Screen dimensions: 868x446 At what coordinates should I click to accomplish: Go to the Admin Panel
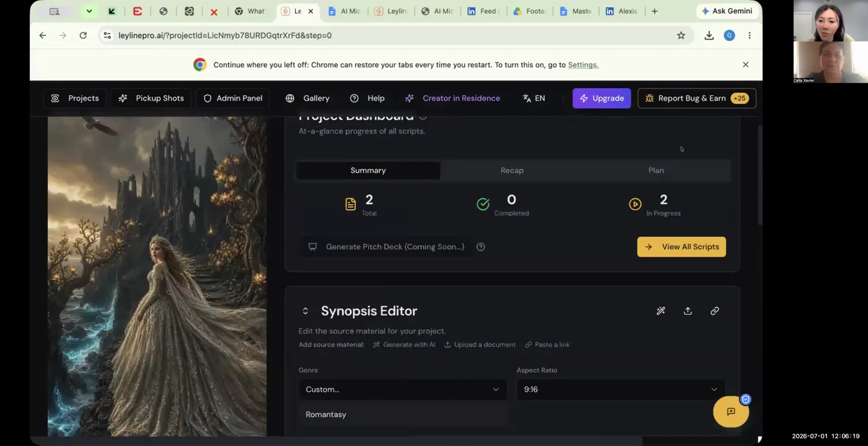[x=233, y=98]
